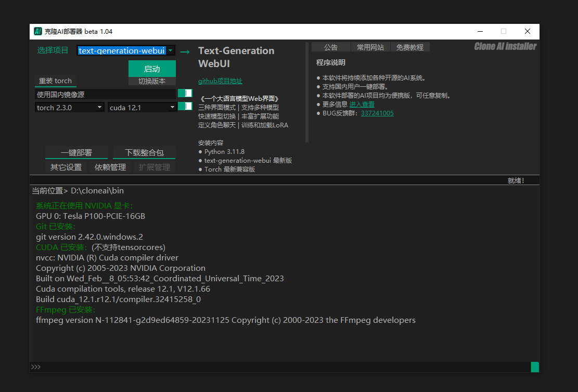Switch to the 公告 announcement tab
578x392 pixels.
(x=331, y=47)
